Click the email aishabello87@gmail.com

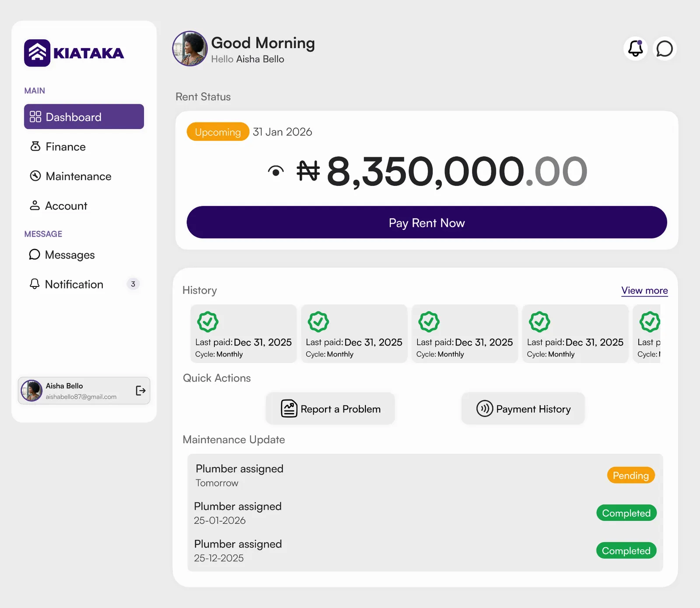(x=81, y=397)
